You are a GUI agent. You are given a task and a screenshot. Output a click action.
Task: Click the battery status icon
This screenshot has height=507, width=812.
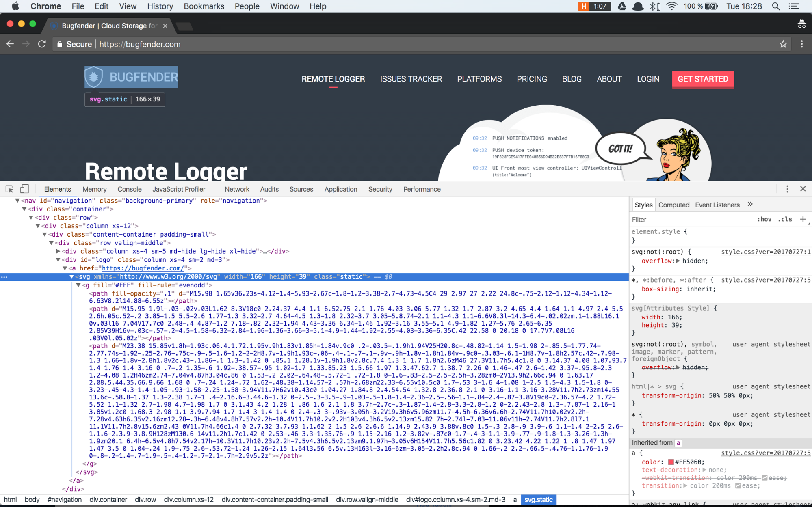(712, 6)
